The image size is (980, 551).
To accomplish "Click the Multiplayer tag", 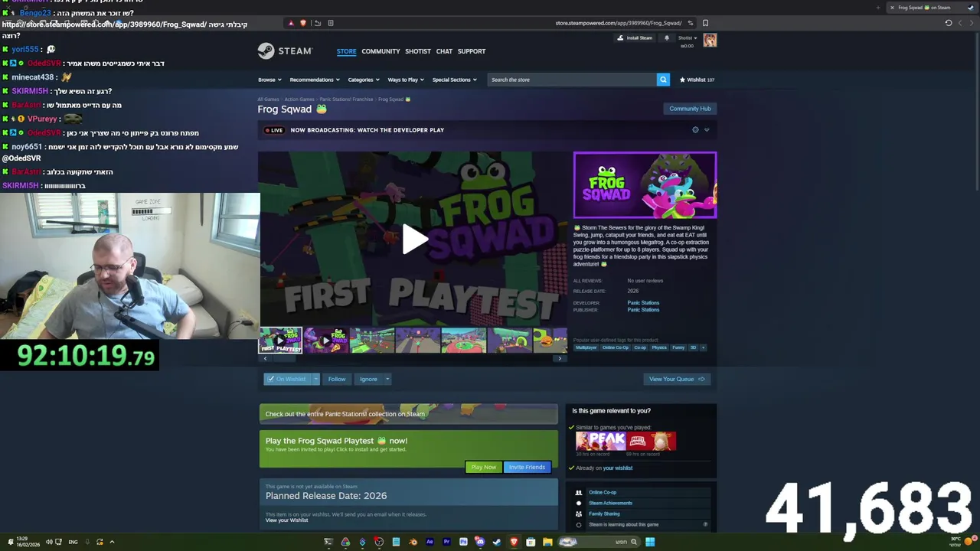I will 586,347.
